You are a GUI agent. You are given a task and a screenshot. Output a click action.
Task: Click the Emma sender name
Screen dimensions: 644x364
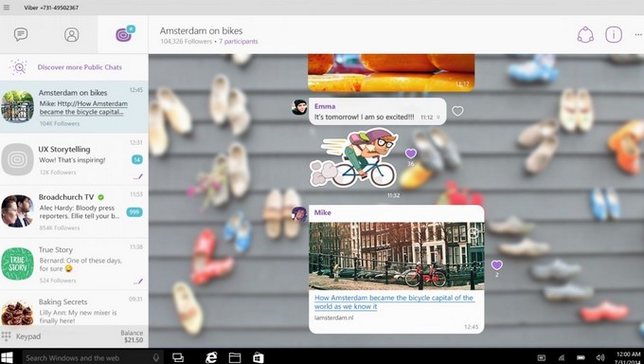coord(325,106)
